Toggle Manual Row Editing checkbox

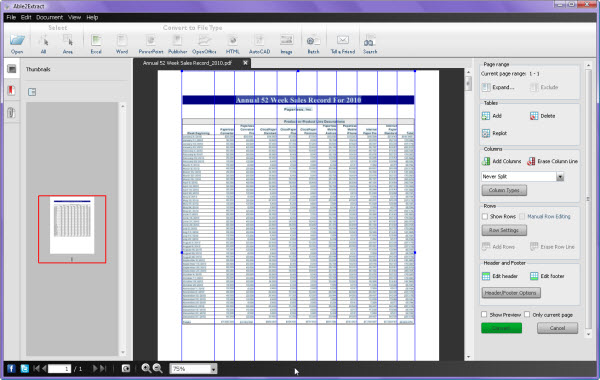point(522,216)
